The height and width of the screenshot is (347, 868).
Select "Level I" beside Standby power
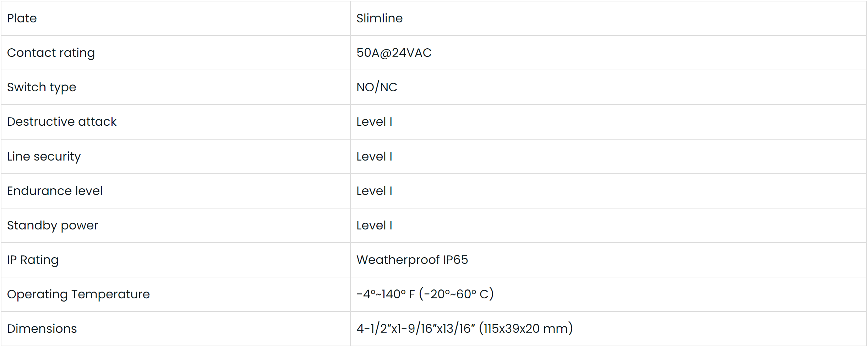tap(374, 226)
